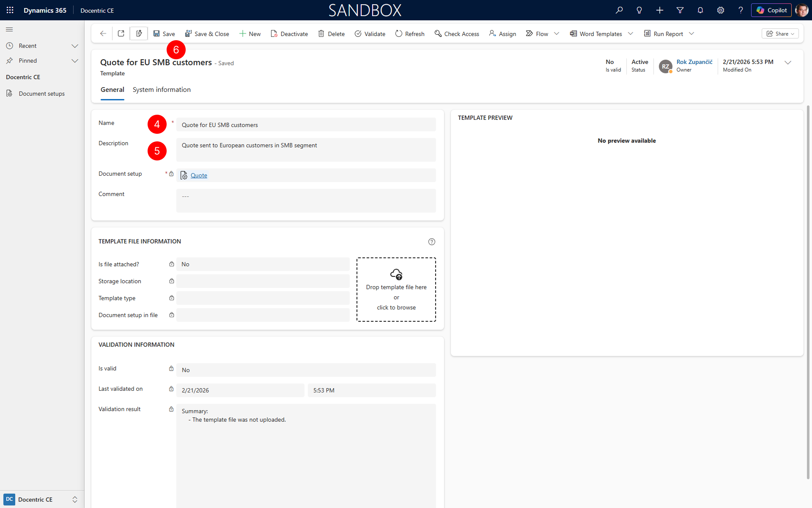
Task: Click Save & Close
Action: [207, 33]
